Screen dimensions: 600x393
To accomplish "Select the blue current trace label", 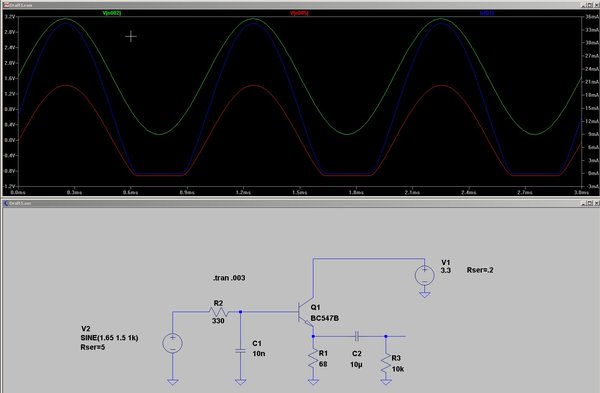I will pyautogui.click(x=487, y=13).
